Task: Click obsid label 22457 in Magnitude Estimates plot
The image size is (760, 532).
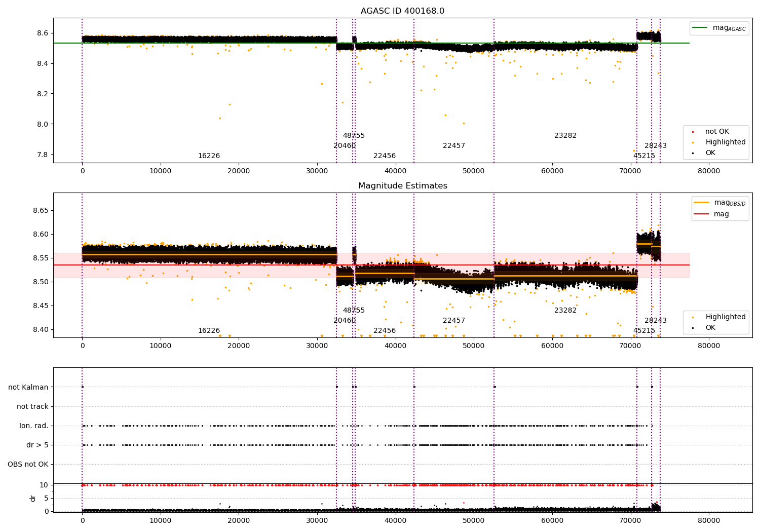Action: point(454,321)
